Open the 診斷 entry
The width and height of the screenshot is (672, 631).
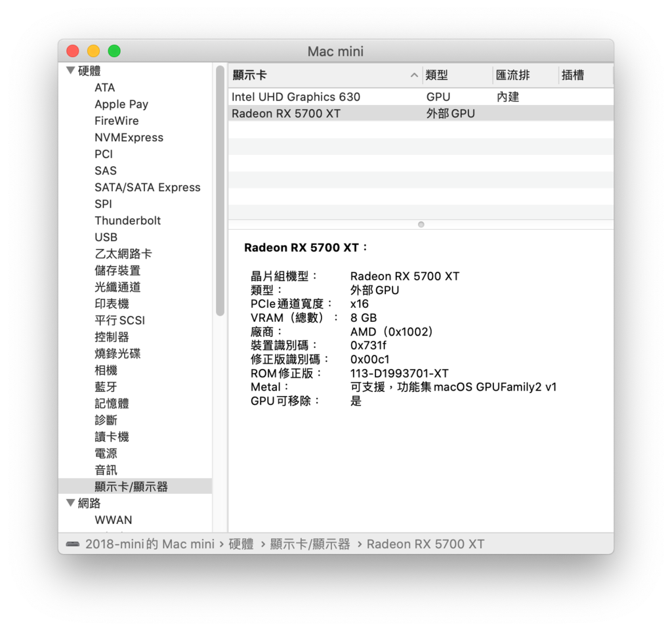106,420
